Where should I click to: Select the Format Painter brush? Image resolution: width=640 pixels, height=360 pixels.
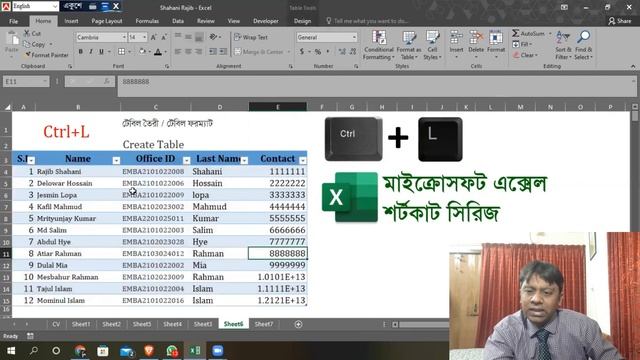[x=27, y=55]
